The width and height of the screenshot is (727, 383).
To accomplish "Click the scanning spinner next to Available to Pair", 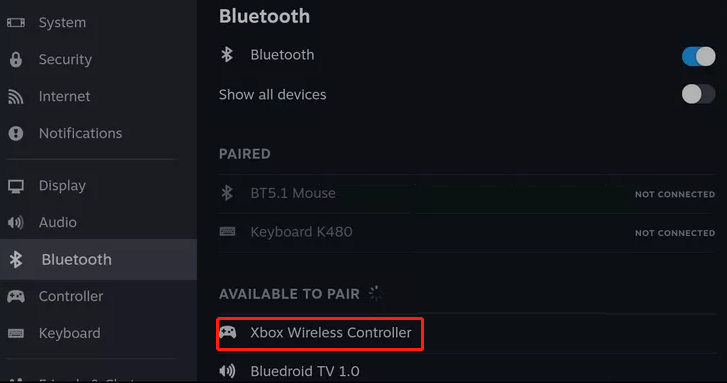I will (375, 294).
